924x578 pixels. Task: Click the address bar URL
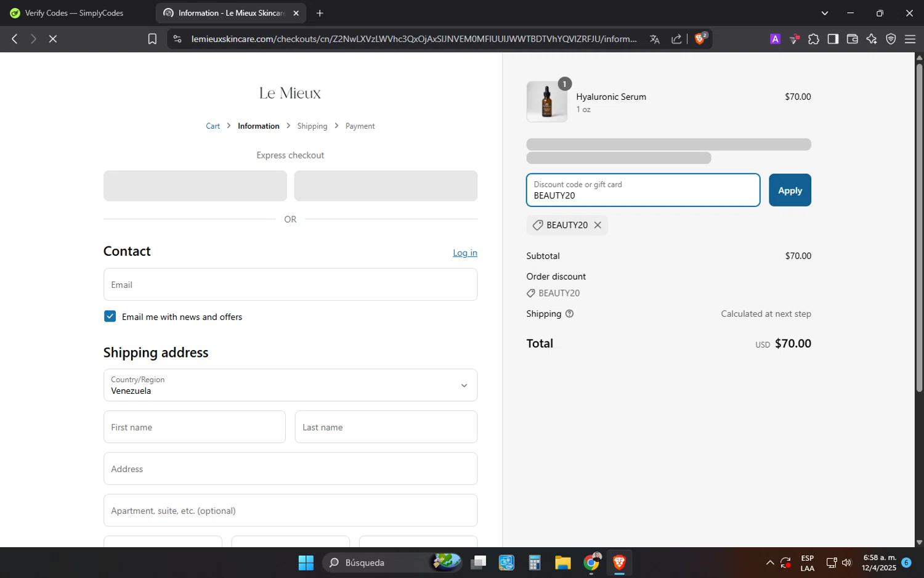pyautogui.click(x=414, y=39)
